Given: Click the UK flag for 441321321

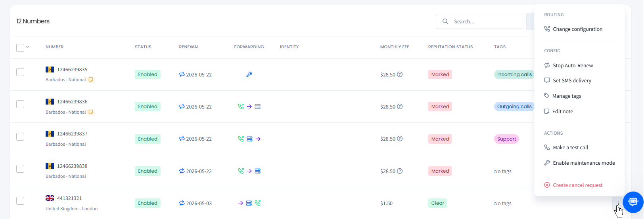Looking at the screenshot, I should (50, 198).
